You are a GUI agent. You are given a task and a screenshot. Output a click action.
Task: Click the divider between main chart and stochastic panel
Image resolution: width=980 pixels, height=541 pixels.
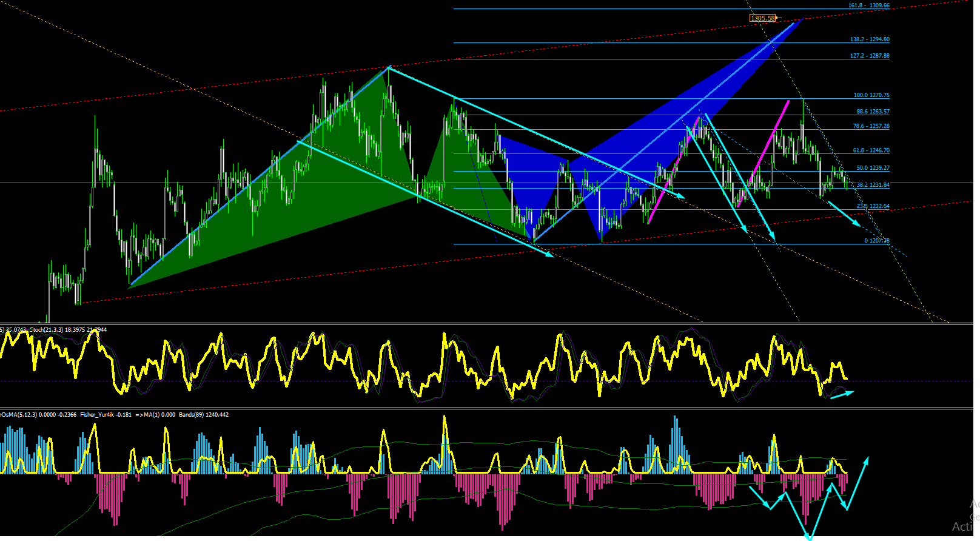pyautogui.click(x=490, y=324)
